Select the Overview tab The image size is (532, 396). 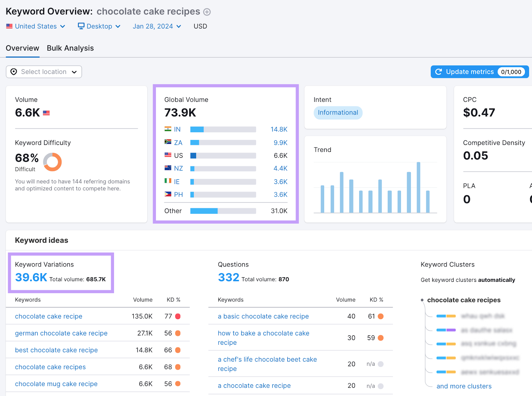coord(22,48)
